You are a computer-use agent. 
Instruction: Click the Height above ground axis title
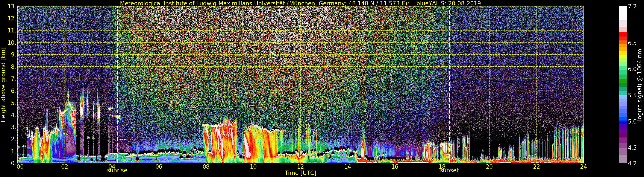pyautogui.click(x=3, y=85)
